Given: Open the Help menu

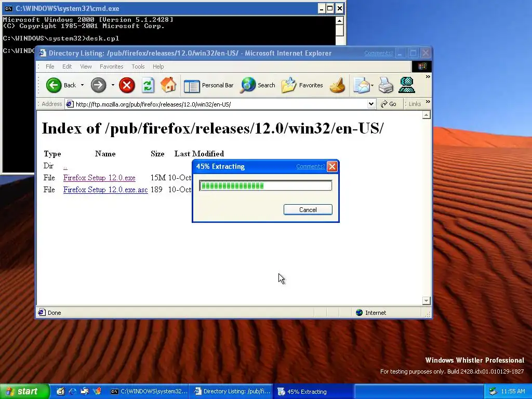Looking at the screenshot, I should pos(158,66).
